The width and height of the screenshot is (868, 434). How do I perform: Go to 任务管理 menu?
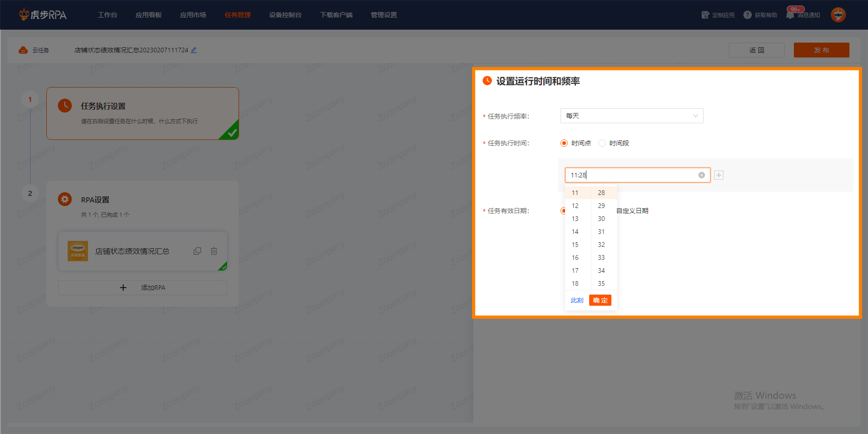(x=238, y=15)
